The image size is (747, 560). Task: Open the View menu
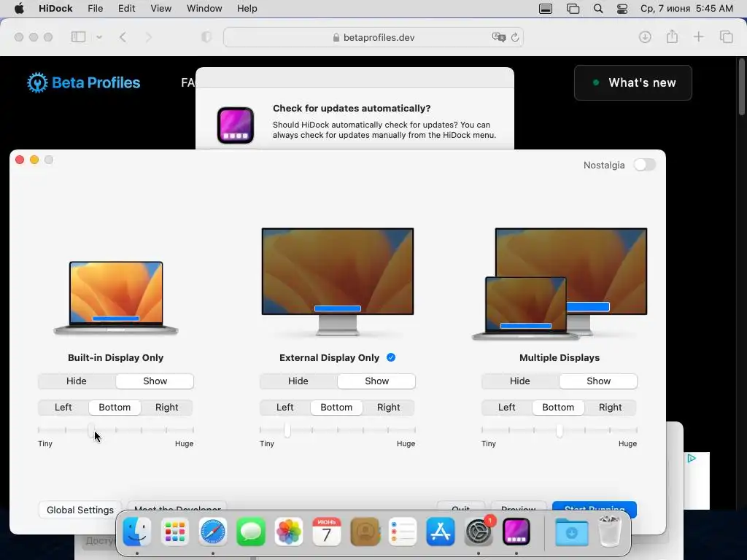coord(161,9)
